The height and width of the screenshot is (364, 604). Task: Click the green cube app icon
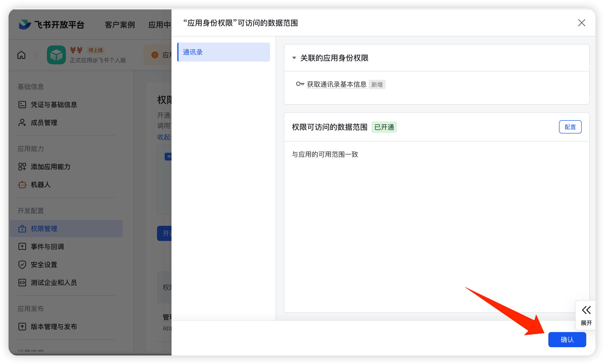(56, 55)
